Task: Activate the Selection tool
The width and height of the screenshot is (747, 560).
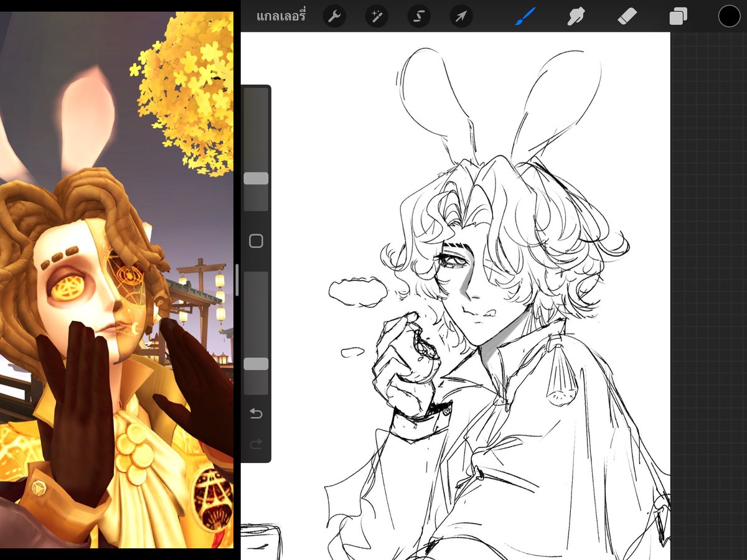Action: pos(419,17)
